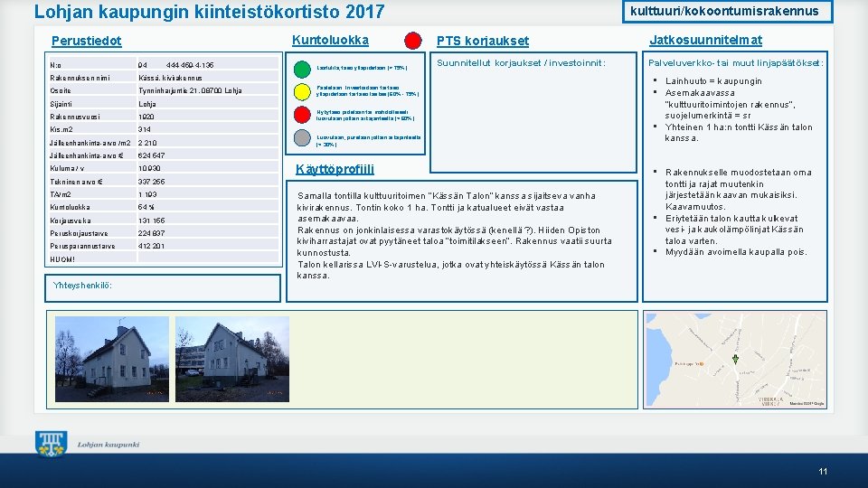Select the Peruskorjaustarve value 224 837
This screenshot has width=868, height=488.
[x=152, y=233]
